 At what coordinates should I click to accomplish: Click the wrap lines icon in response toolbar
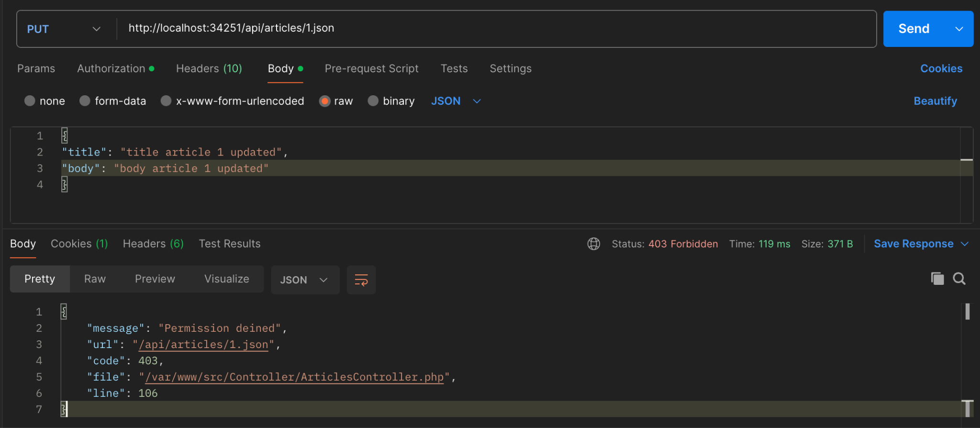361,280
